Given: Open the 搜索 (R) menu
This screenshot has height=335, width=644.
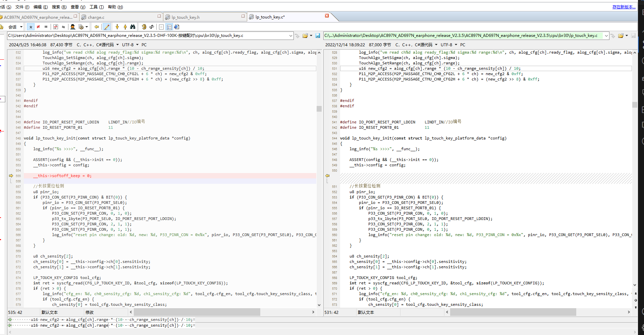Looking at the screenshot, I should point(59,7).
